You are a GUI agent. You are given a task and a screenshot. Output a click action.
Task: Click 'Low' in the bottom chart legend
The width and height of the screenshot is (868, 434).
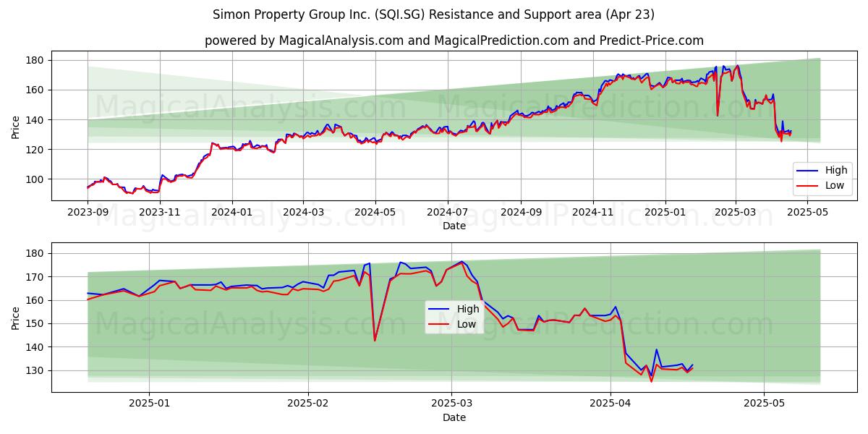pos(467,324)
